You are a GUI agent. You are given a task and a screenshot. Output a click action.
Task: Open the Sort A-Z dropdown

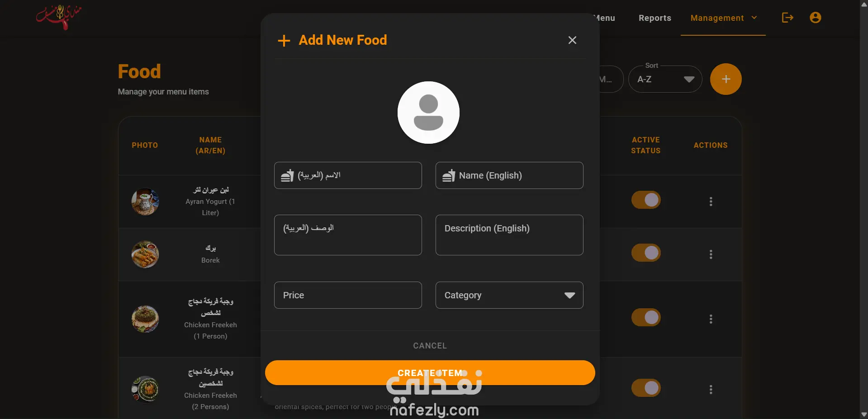pyautogui.click(x=665, y=79)
